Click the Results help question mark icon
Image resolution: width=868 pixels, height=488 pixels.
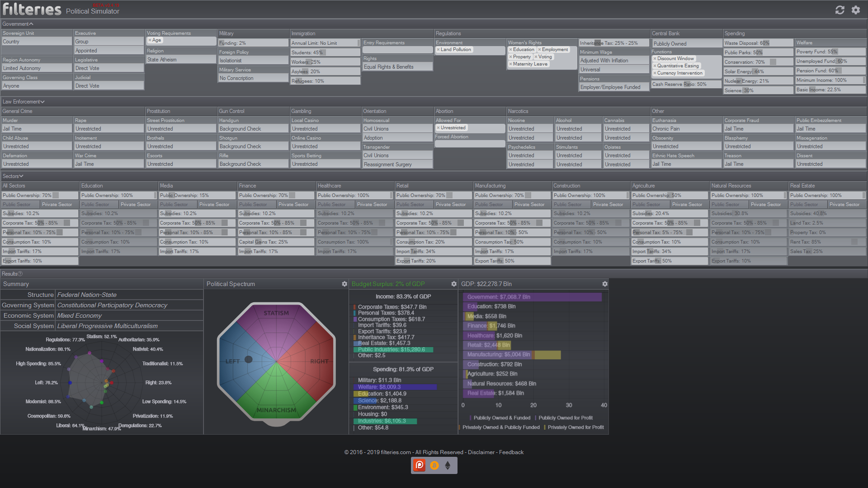pyautogui.click(x=20, y=274)
